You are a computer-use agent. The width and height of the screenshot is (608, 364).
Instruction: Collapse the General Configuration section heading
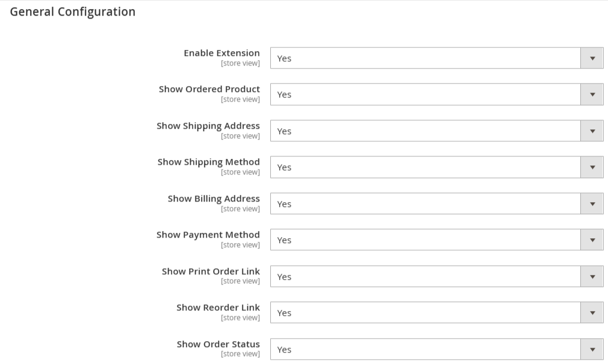coord(73,11)
